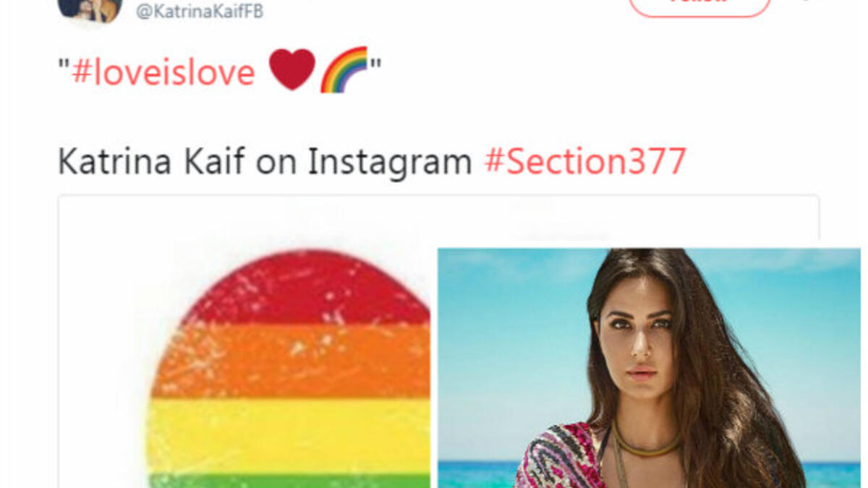Open the @KatrinaKaifFB handle link
This screenshot has width=868, height=488.
pos(200,13)
